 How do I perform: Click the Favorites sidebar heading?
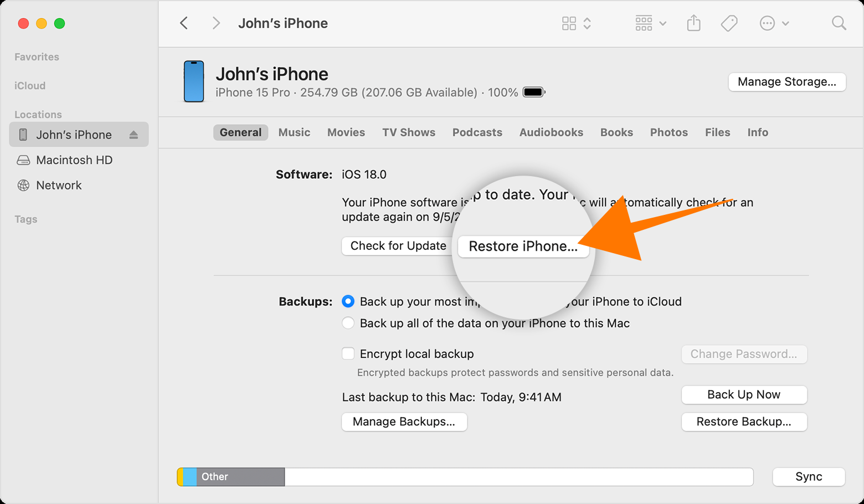point(37,57)
